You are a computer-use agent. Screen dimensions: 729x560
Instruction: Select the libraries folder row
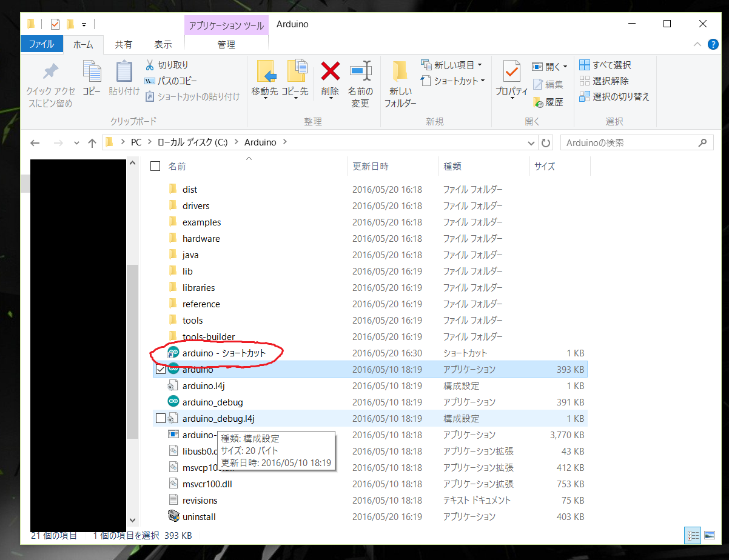coord(370,288)
